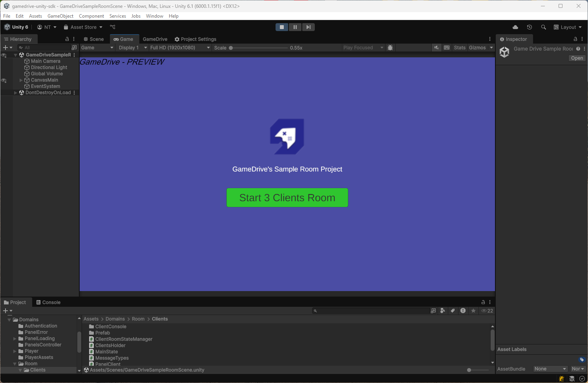Toggle visibility of the CanvasMain object

pos(4,80)
